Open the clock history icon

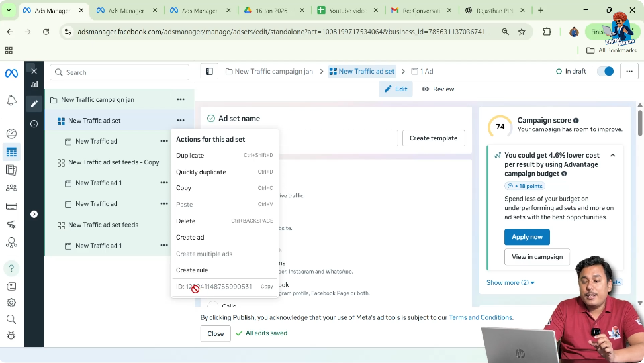coord(34,124)
